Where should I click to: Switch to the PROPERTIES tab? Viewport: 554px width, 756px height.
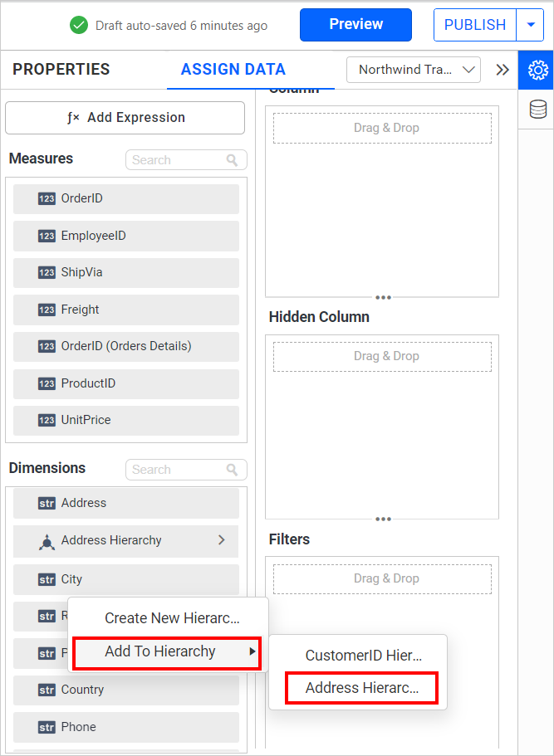tap(61, 70)
